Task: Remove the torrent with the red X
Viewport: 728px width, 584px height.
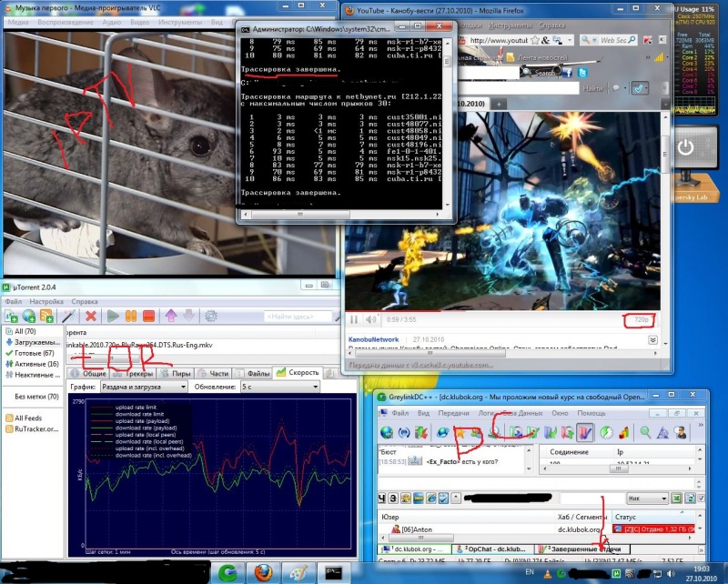Action: click(91, 317)
